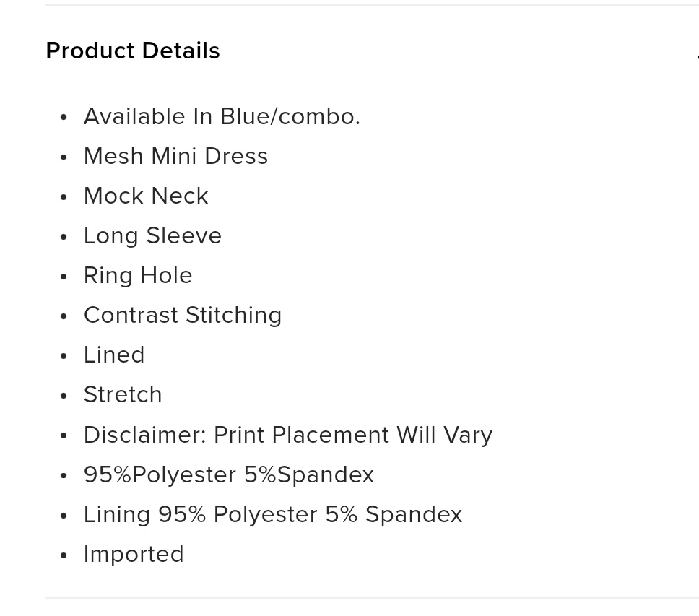Click the 'Disclaimer: Print Placement Will Vary' line

[288, 435]
